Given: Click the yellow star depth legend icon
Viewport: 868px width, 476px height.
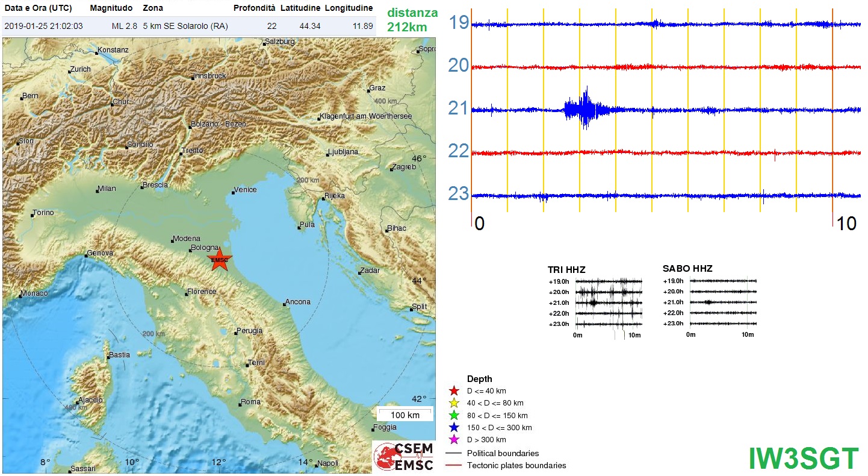Looking at the screenshot, I should coord(454,403).
